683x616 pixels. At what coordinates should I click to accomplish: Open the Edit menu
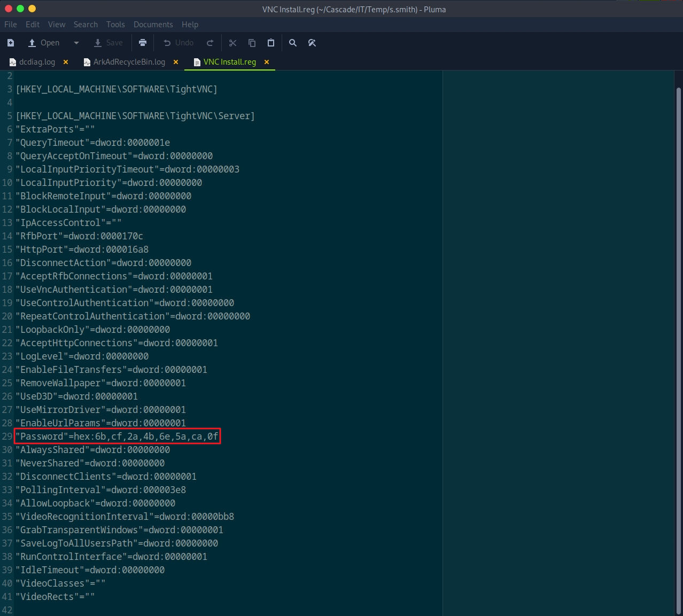pyautogui.click(x=33, y=25)
